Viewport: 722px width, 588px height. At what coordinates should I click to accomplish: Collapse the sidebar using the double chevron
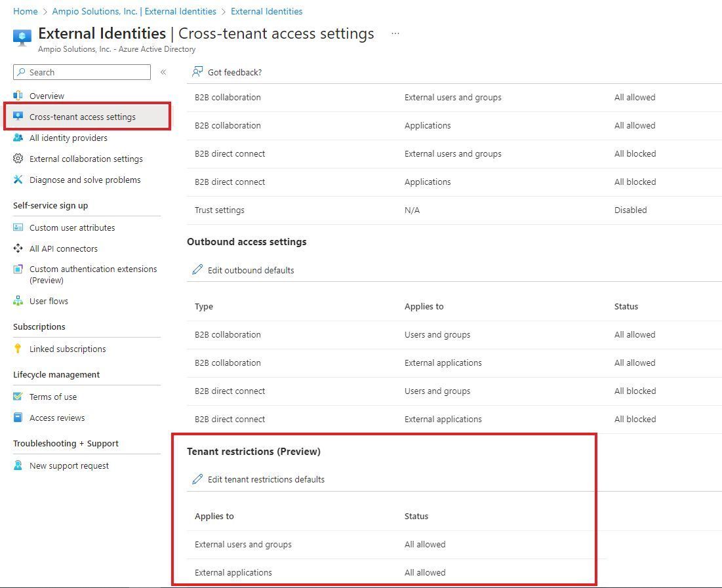[163, 73]
